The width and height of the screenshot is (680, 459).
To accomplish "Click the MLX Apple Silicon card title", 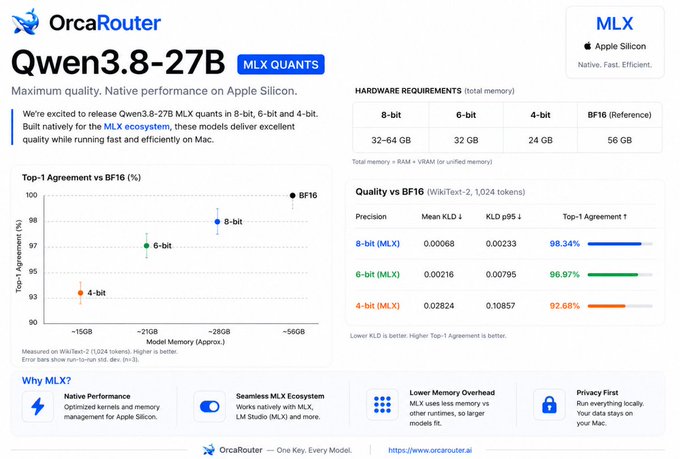I will point(615,23).
